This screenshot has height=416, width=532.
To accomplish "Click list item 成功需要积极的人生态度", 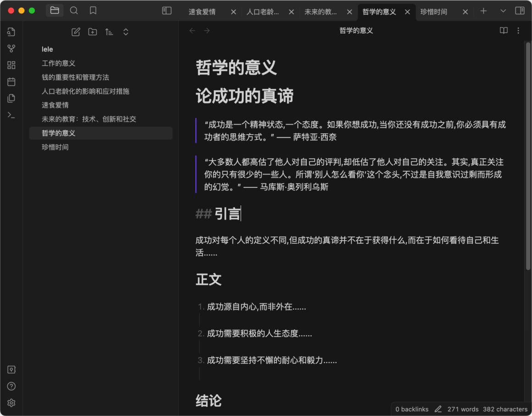I will (259, 333).
